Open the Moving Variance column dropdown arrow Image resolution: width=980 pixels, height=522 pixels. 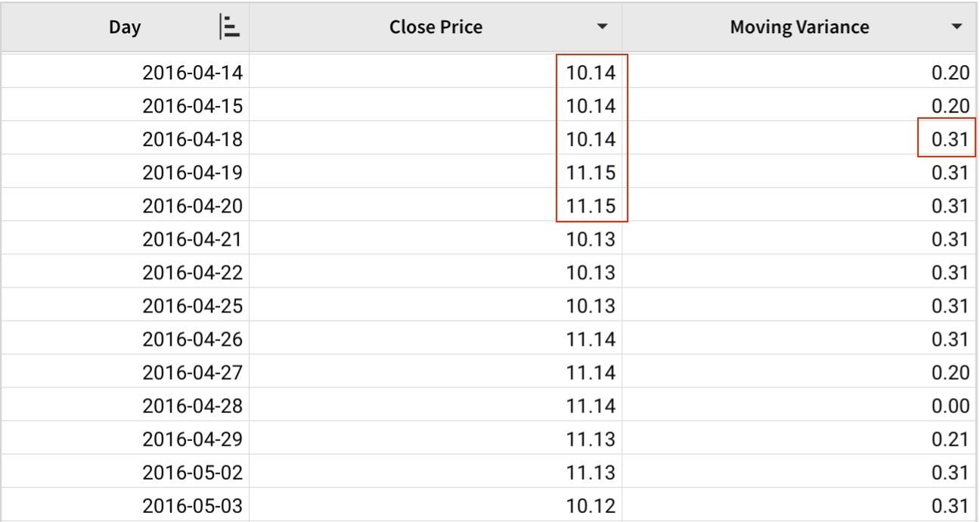(958, 28)
